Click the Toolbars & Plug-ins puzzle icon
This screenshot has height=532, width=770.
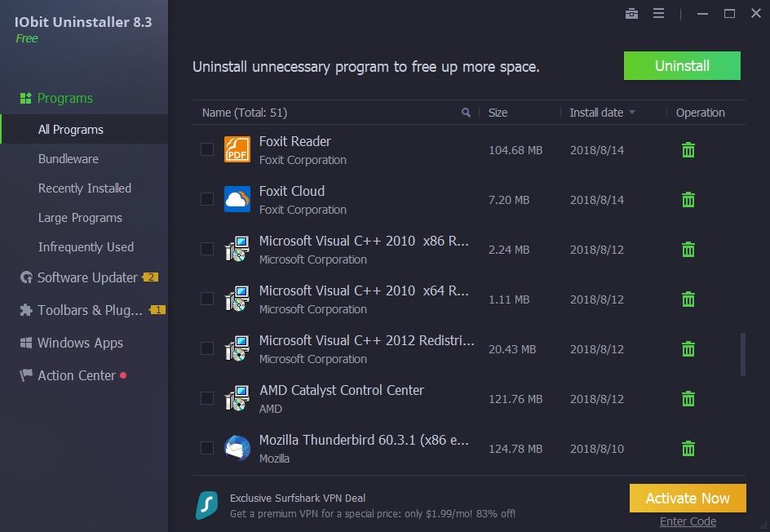(26, 310)
